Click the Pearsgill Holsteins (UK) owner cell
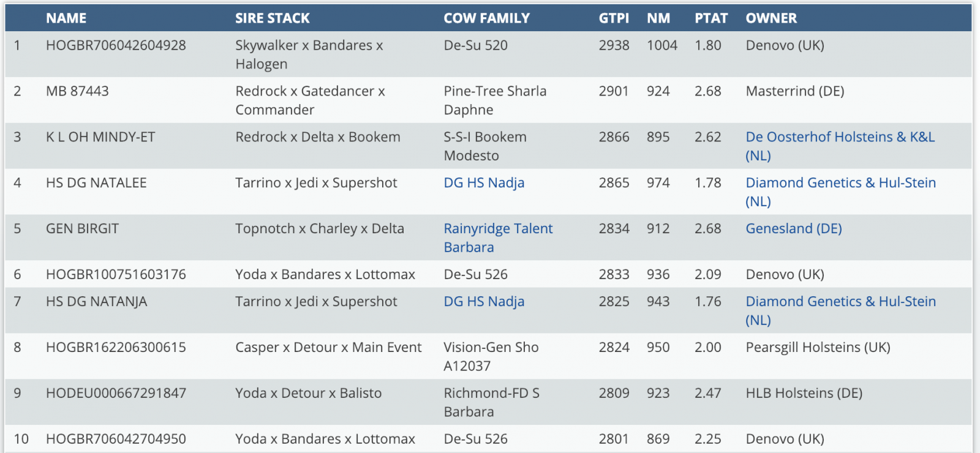Viewport: 980px width, 453px height. pos(818,348)
